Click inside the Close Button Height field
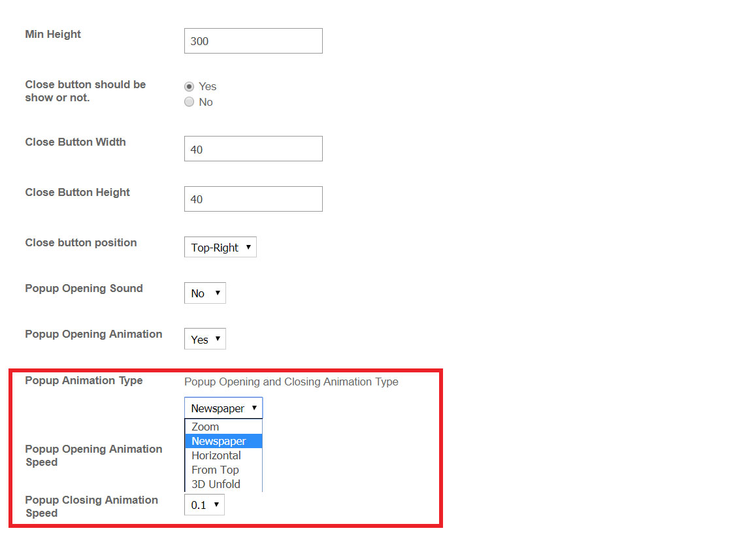756x537 pixels. [253, 199]
